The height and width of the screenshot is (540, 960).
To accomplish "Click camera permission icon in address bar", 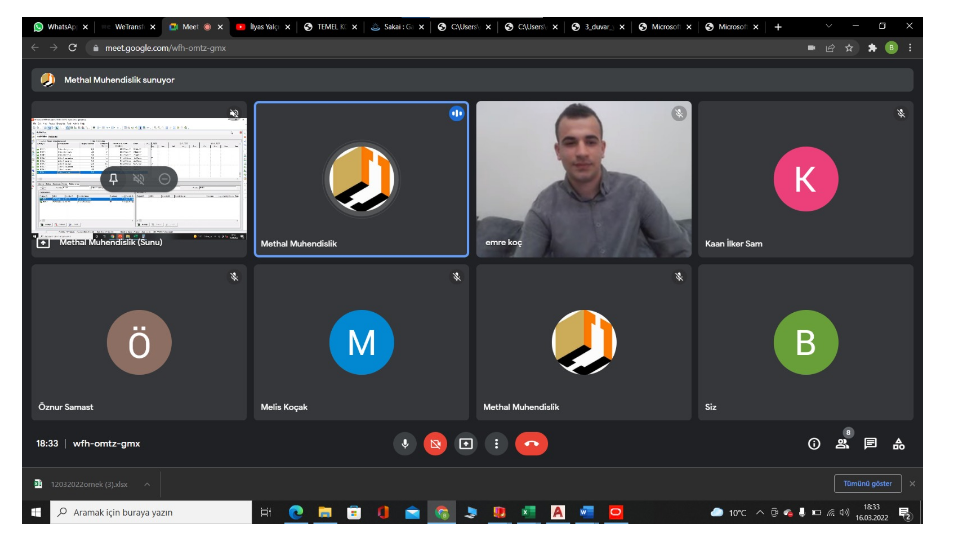I will (x=811, y=48).
